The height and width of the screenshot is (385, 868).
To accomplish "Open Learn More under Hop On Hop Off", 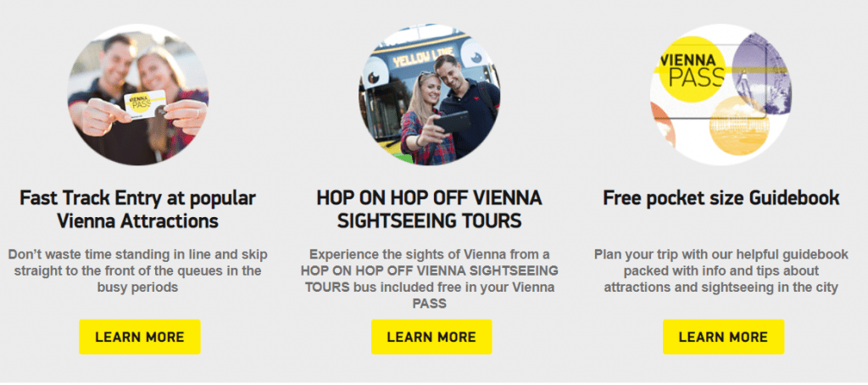I will [431, 337].
